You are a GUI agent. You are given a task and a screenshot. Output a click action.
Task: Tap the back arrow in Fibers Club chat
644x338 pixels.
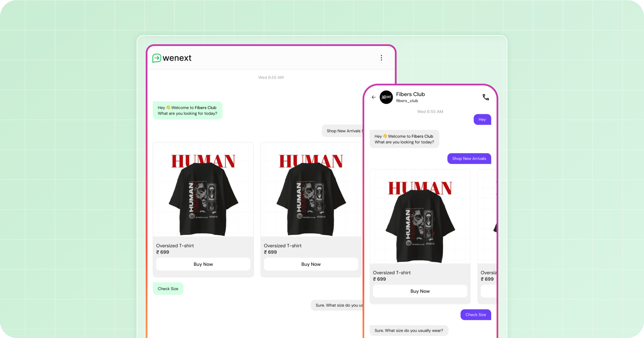pyautogui.click(x=374, y=97)
